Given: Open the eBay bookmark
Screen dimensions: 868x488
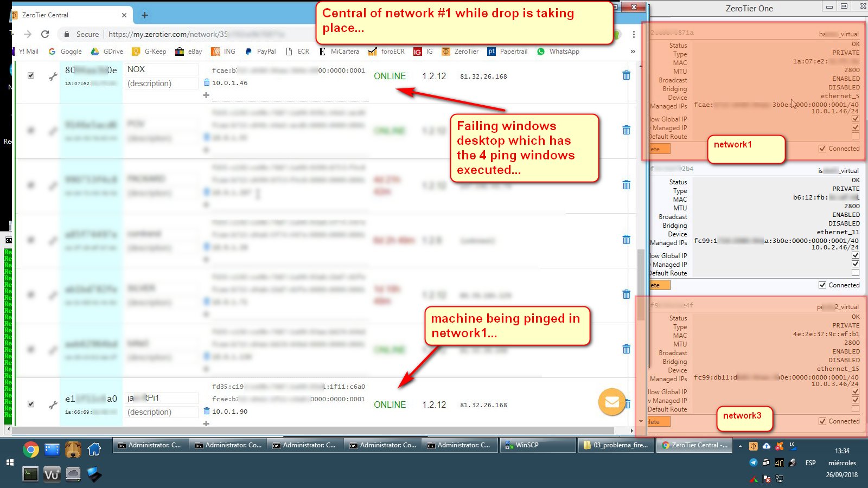Looking at the screenshot, I should (x=189, y=52).
